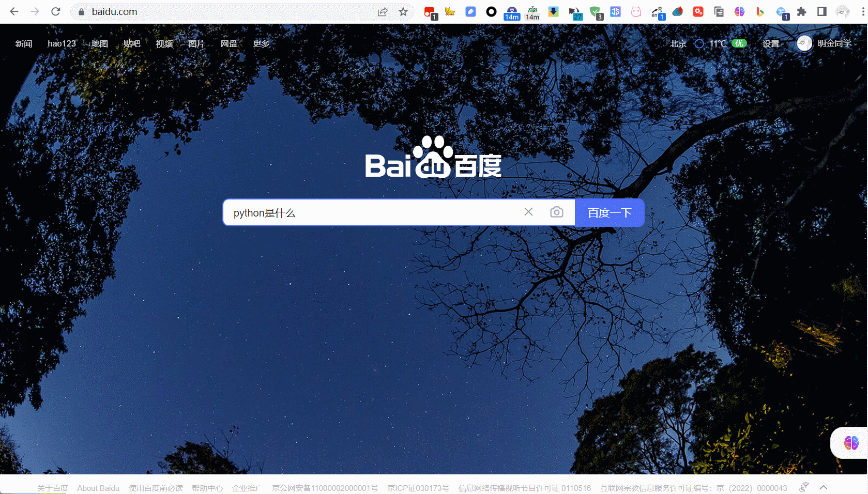Open accessibility wheelchair icon in footer
The image size is (868, 494).
[x=804, y=487]
